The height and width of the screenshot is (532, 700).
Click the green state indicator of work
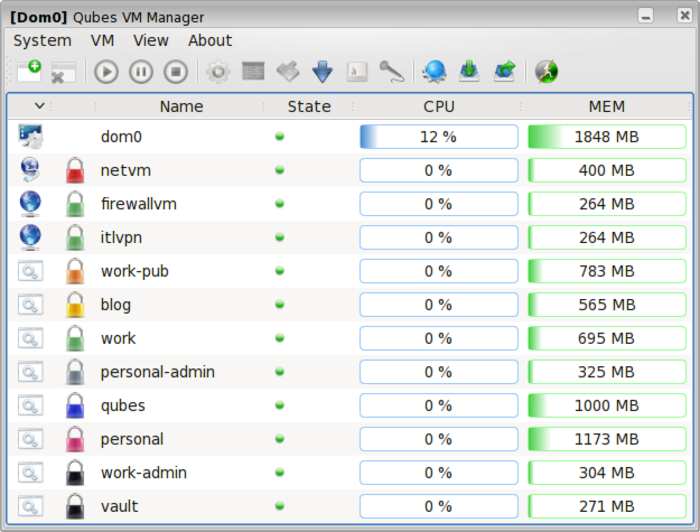[x=280, y=338]
